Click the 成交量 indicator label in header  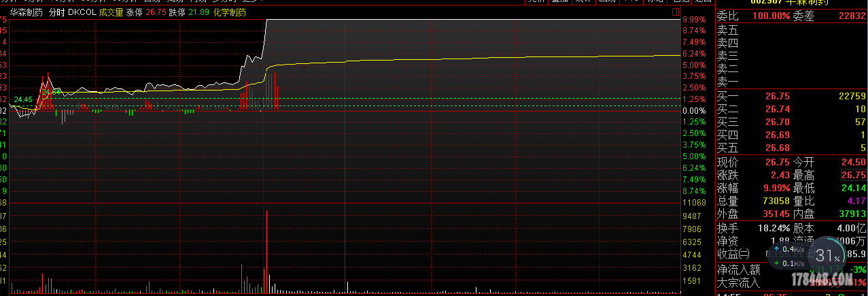[111, 12]
